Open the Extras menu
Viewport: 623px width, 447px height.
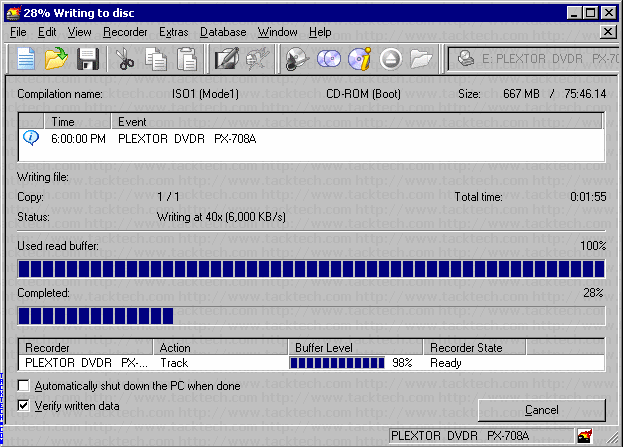coord(174,32)
